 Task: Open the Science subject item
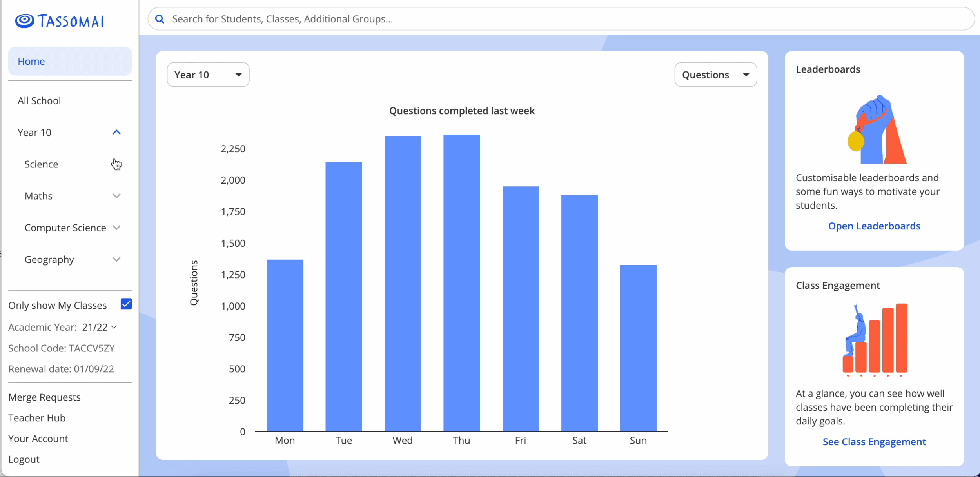(42, 164)
